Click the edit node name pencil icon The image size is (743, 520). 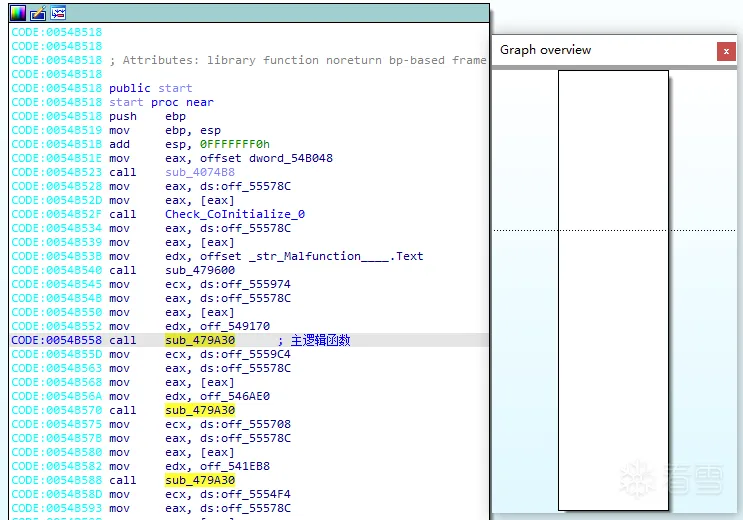pyautogui.click(x=38, y=13)
